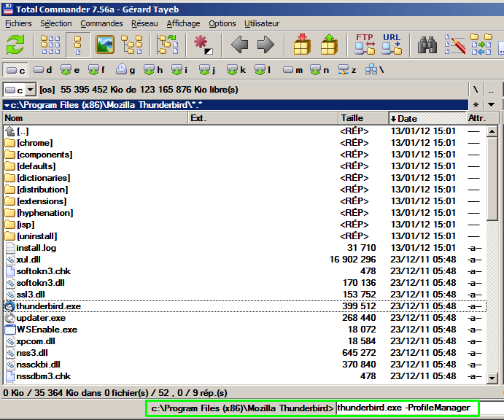Viewport: 504px width, 420px height.
Task: Open the Affichage menu
Action: [x=183, y=23]
